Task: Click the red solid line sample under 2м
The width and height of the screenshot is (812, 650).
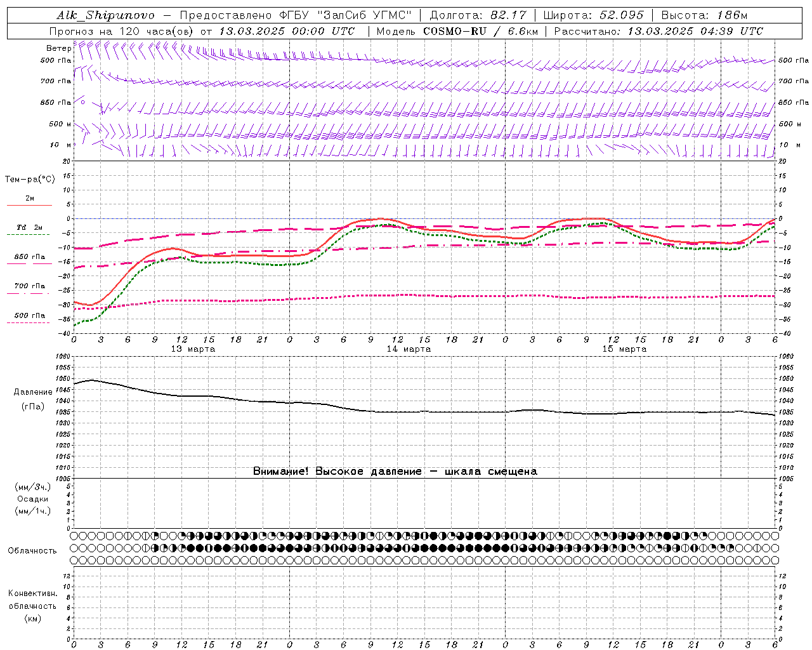Action: point(29,206)
